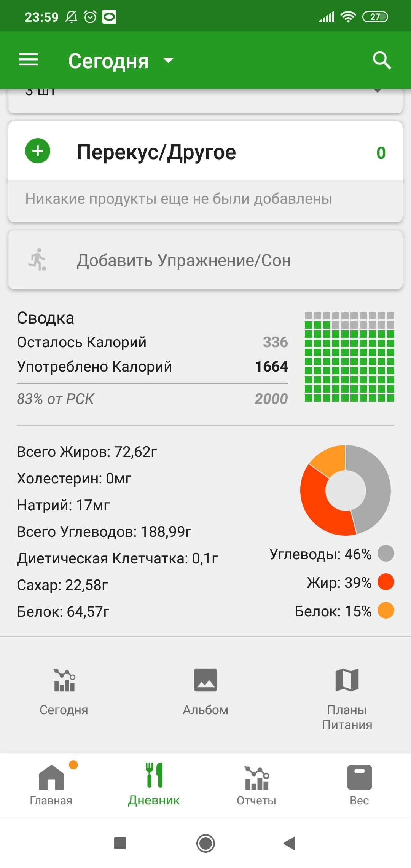Open the Альбом photo icon
Screen dimensions: 411x868
[205, 680]
